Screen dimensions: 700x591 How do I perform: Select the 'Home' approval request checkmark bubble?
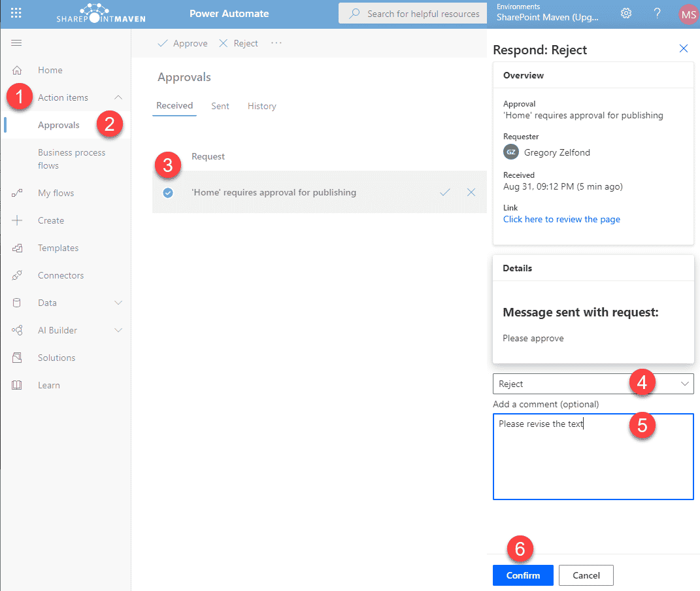[168, 192]
